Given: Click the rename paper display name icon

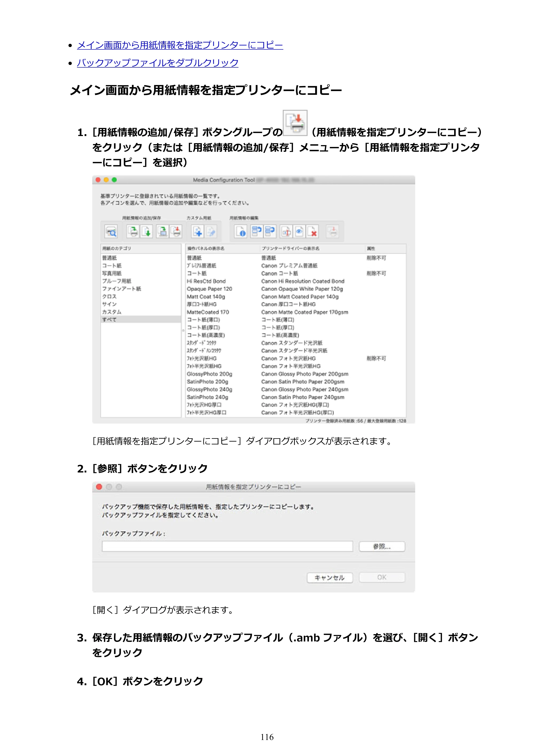Looking at the screenshot, I should pos(286,231).
